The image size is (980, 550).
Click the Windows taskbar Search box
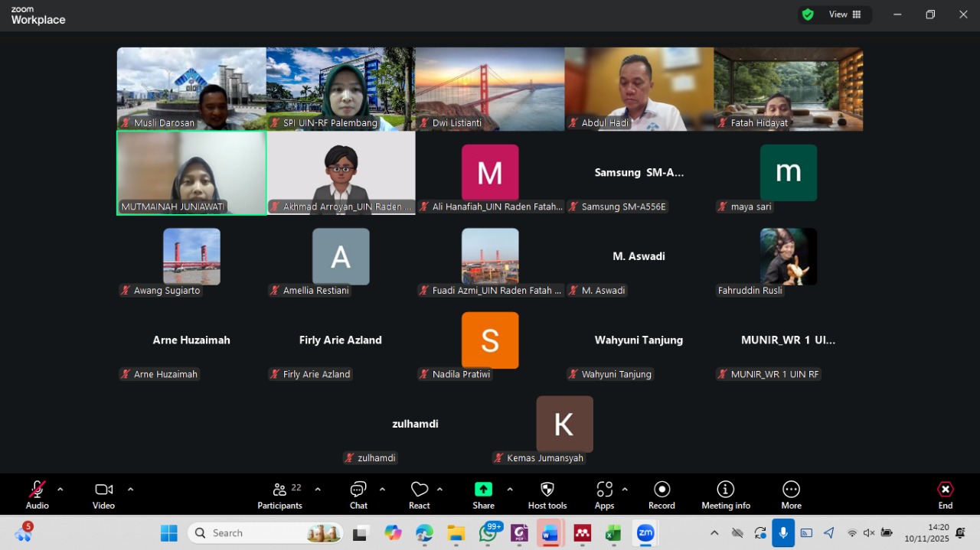(265, 532)
